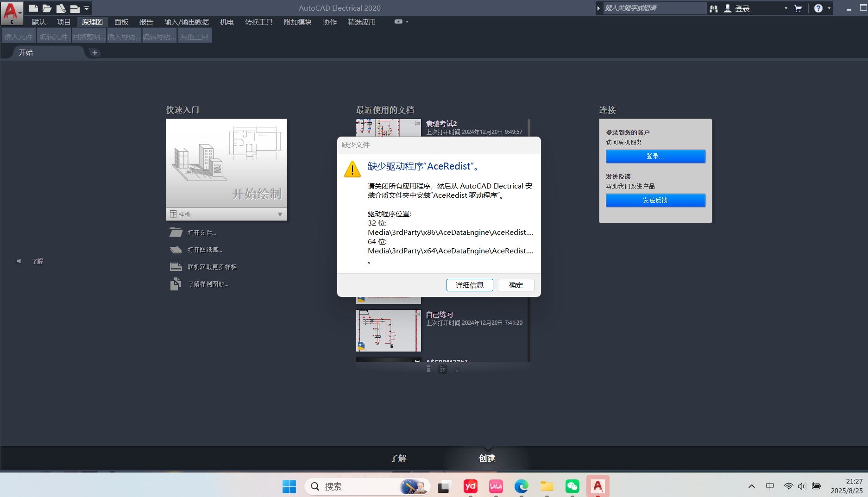
Task: Open recent document 袁驰考试2
Action: pyautogui.click(x=441, y=124)
